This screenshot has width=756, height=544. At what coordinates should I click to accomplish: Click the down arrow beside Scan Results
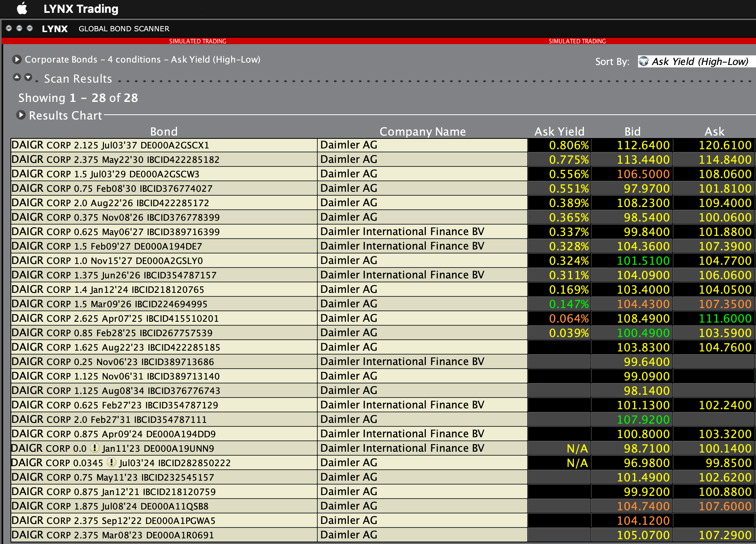(x=28, y=77)
